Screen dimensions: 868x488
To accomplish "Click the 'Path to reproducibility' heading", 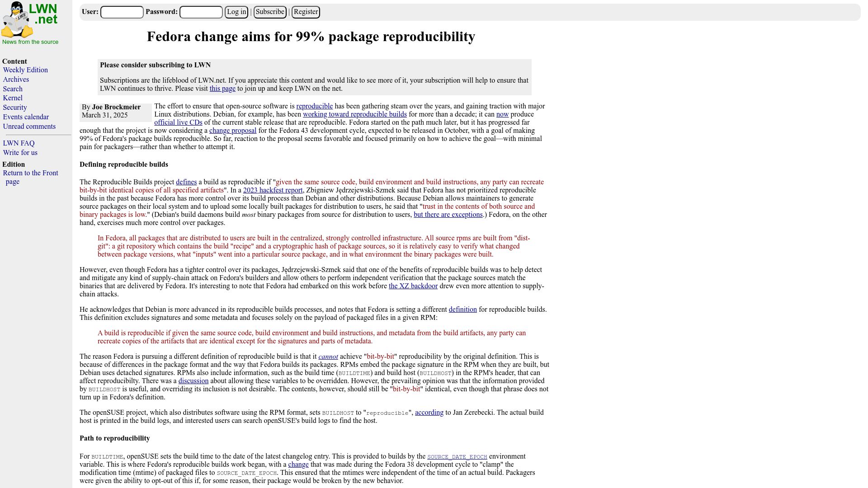I will [x=115, y=438].
